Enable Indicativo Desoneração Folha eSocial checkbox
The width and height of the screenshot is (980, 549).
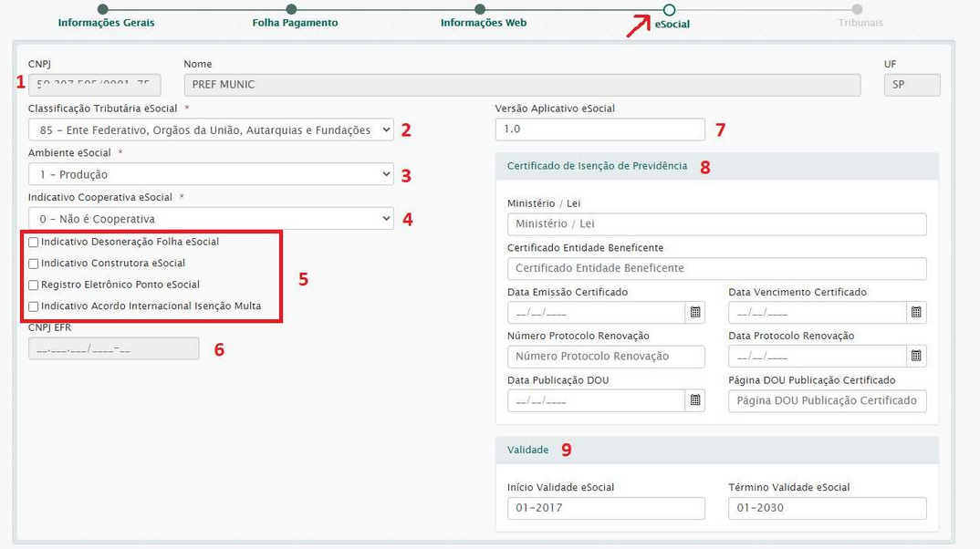pyautogui.click(x=34, y=243)
